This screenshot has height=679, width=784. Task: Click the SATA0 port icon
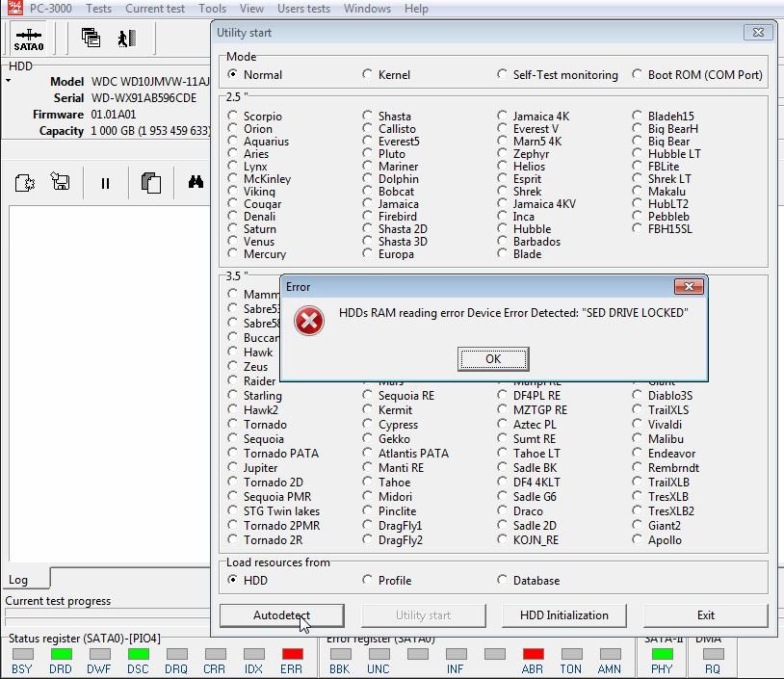[x=29, y=39]
